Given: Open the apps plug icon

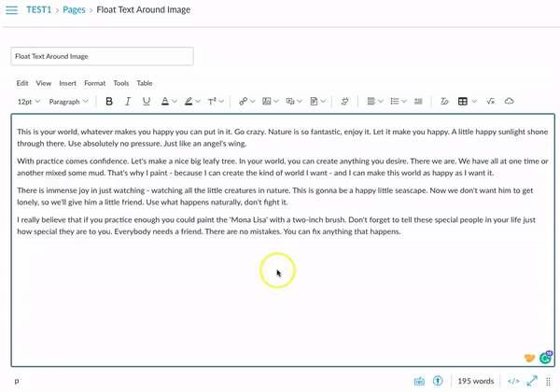Looking at the screenshot, I should 344,102.
